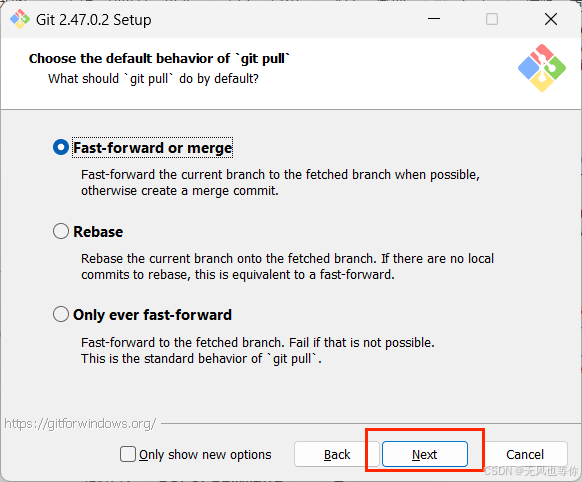The height and width of the screenshot is (482, 582).
Task: Enable the Only show new options checkbox
Action: (128, 454)
